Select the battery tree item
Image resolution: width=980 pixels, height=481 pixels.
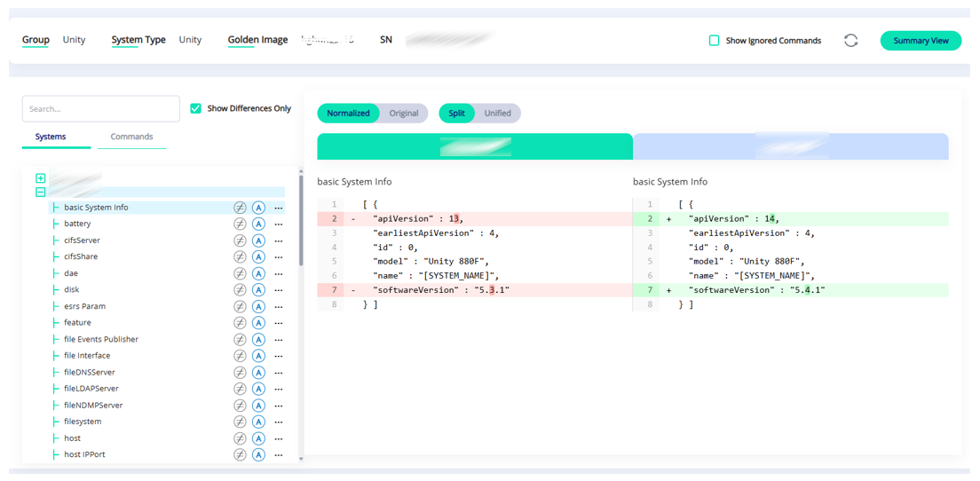[x=77, y=224]
